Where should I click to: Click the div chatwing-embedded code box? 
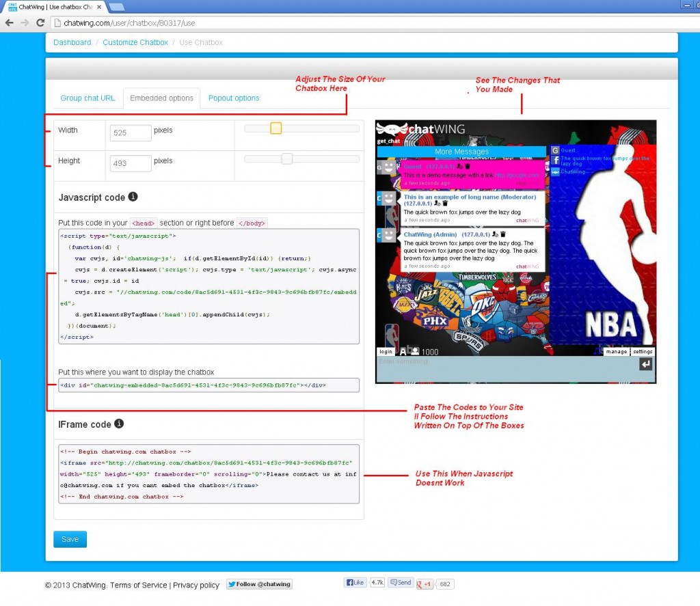tap(208, 385)
